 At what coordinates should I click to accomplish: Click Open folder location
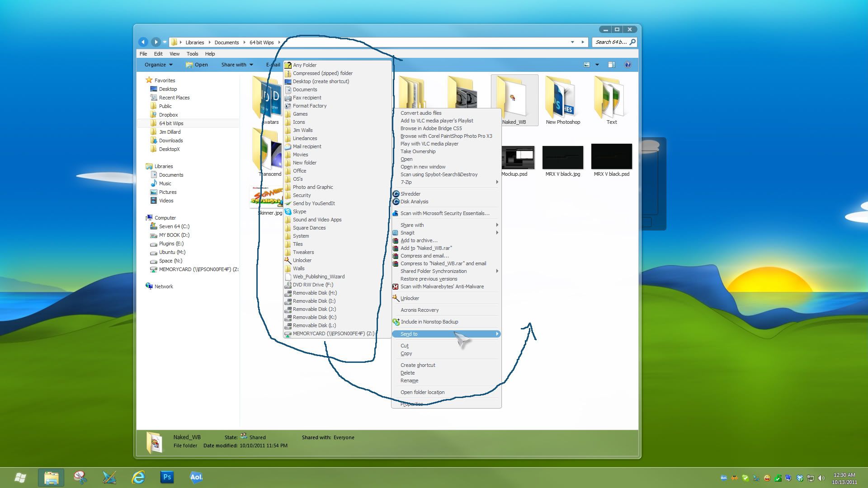[422, 392]
